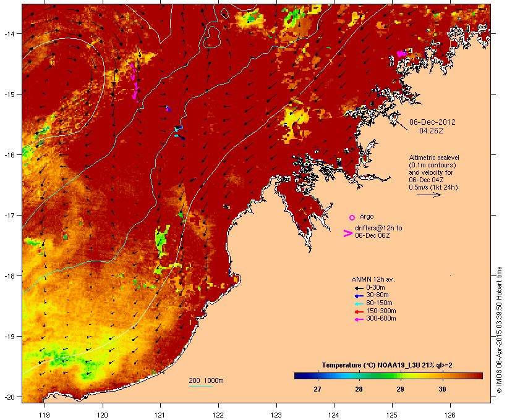Click colorbar tick label 30
Screen dimensions: 507x420
(x=442, y=389)
